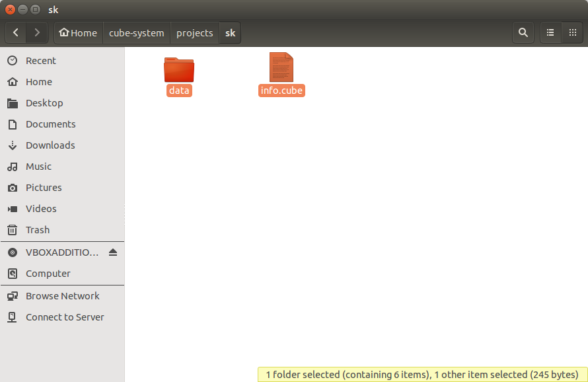
Task: Maximize the sk window
Action: [x=35, y=9]
